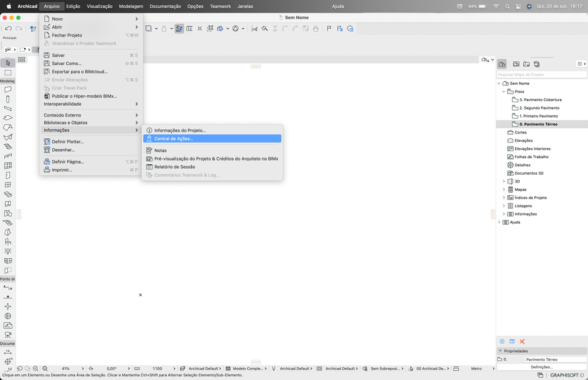Open the Documentação menu
The height and width of the screenshot is (380, 588).
(165, 6)
